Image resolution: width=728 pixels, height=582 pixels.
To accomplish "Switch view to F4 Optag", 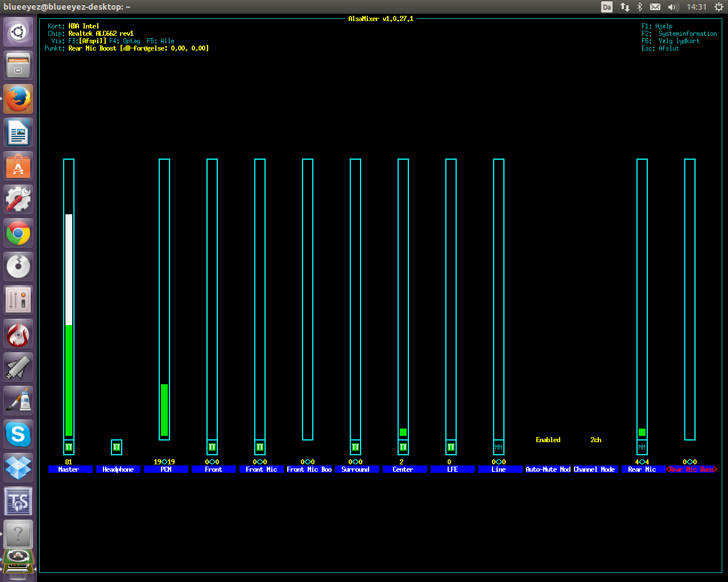I will point(125,41).
